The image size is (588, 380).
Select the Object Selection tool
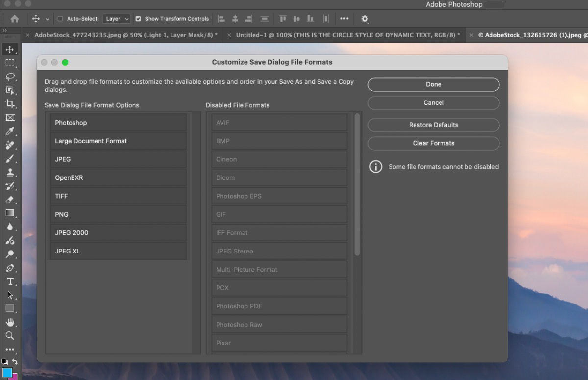pyautogui.click(x=10, y=90)
